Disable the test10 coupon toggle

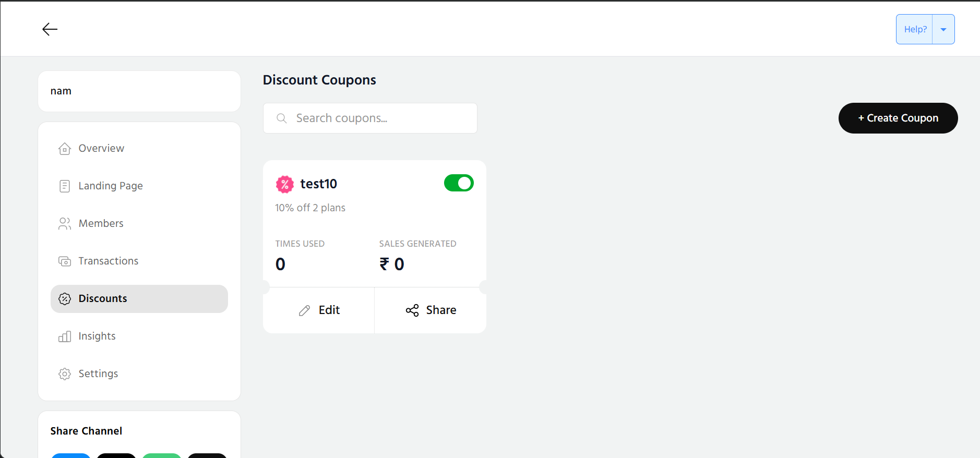pos(459,183)
